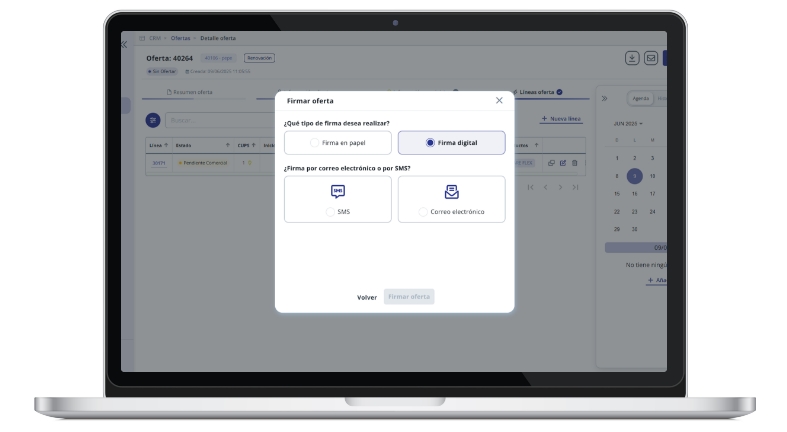Collapse the left sidebar with double chevron
This screenshot has height=432, width=787.
[x=124, y=44]
